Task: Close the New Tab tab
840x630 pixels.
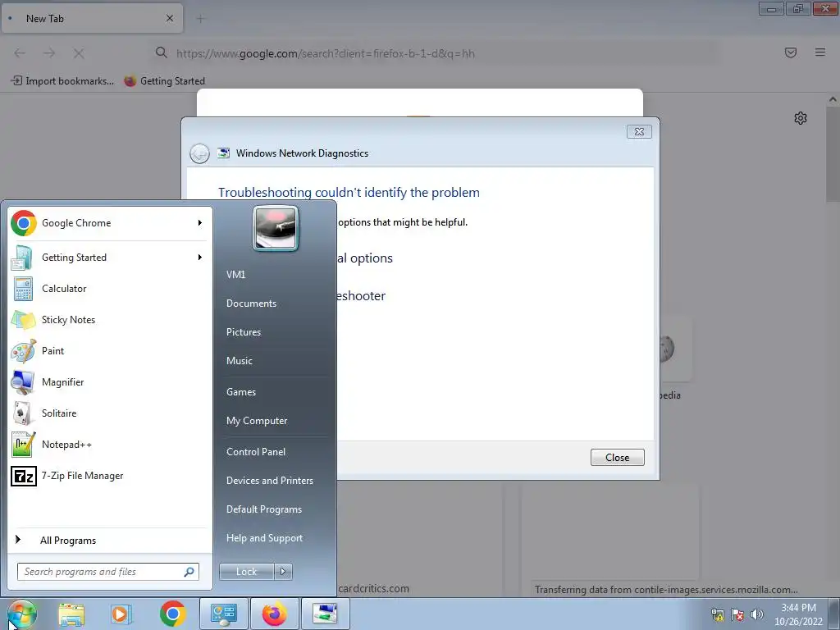Action: [170, 18]
